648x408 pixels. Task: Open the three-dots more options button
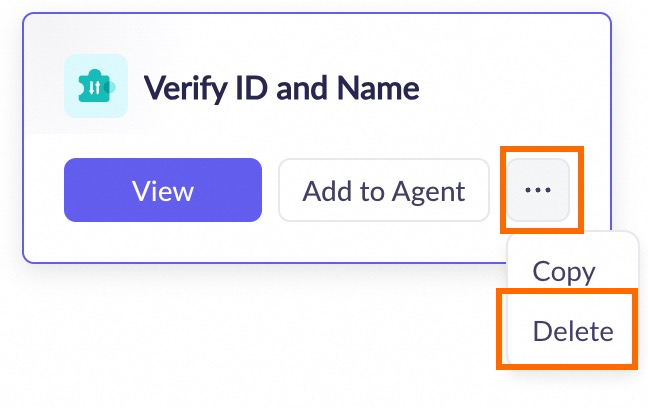[538, 190]
